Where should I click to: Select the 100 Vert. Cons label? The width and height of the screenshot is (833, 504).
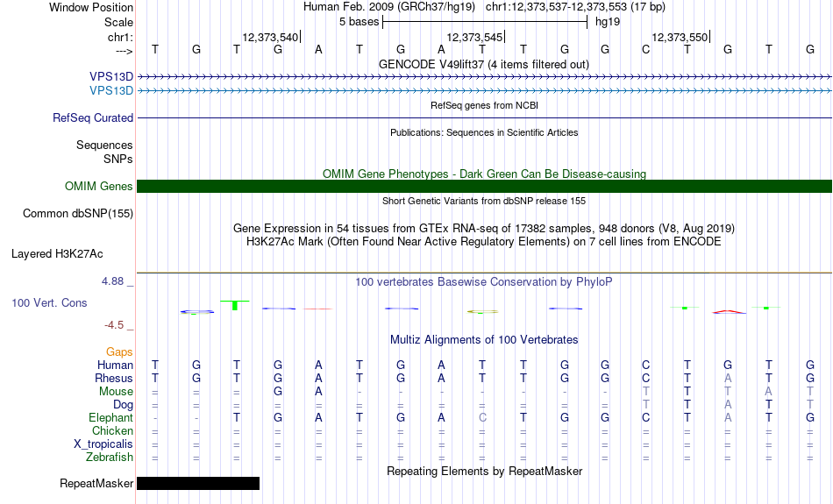tap(49, 303)
